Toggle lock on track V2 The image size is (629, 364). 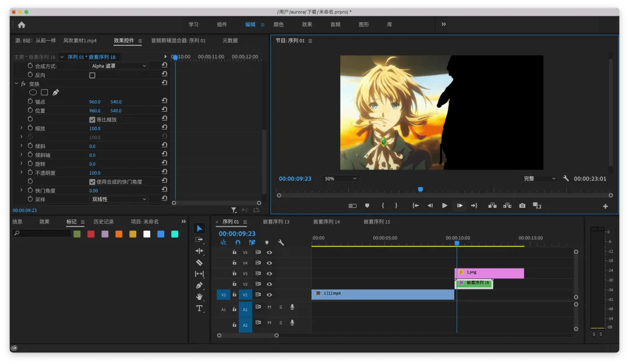[x=234, y=284]
